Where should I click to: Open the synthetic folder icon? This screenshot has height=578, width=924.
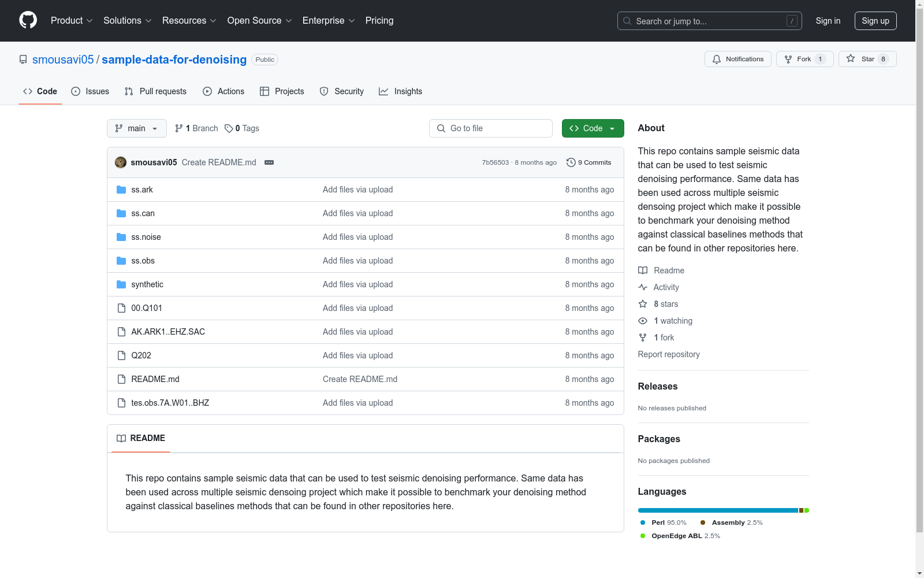121,284
